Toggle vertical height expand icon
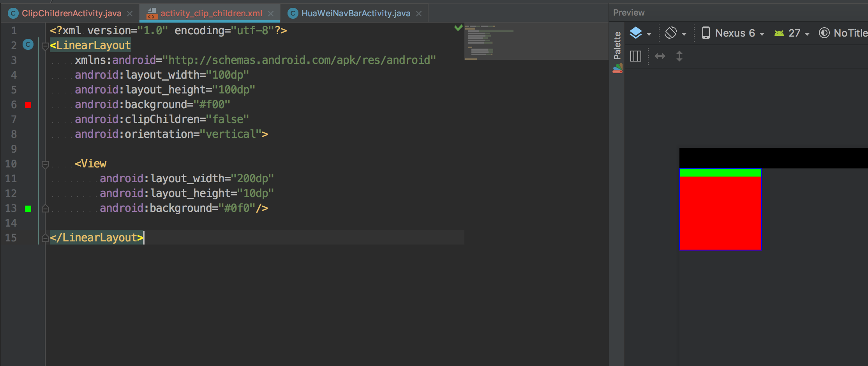Viewport: 868px width, 366px height. click(679, 56)
